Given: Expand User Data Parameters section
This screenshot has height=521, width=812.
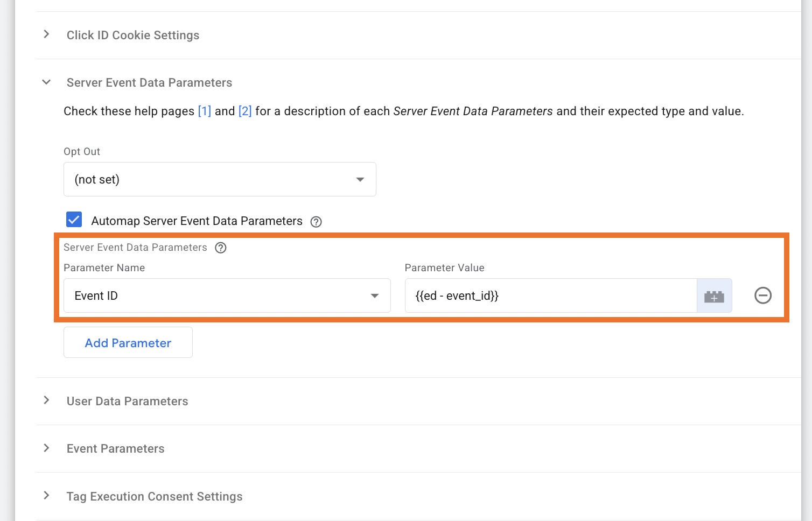Looking at the screenshot, I should coord(46,400).
